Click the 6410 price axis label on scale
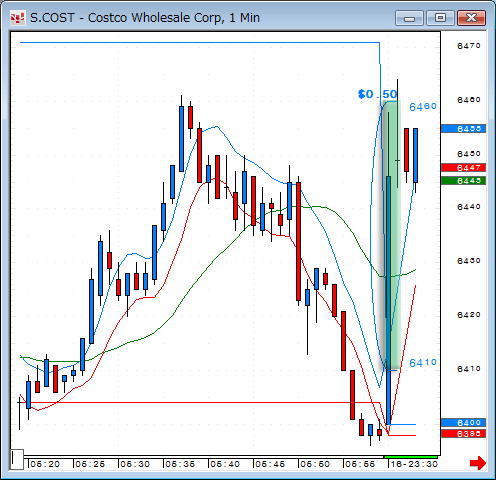This screenshot has width=496, height=480. coord(469,369)
